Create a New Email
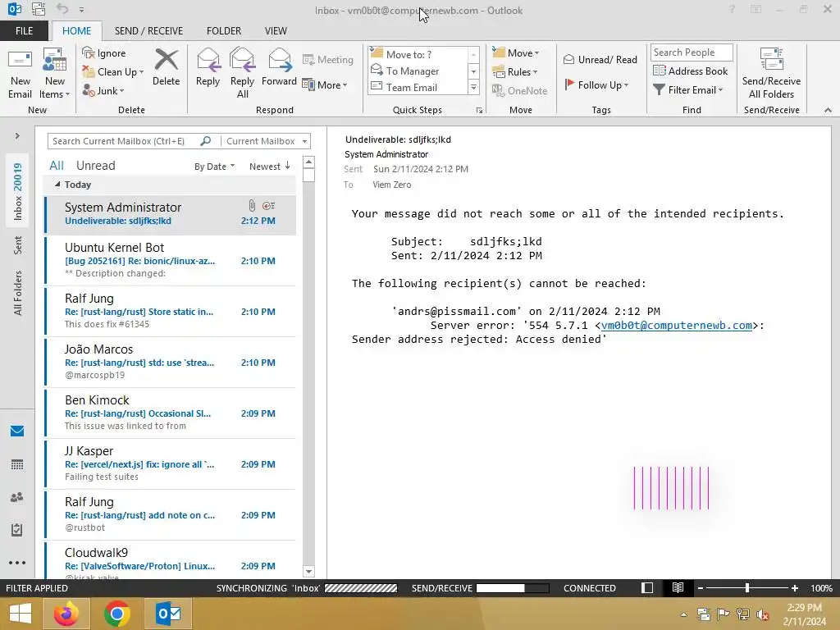Viewport: 840px width, 630px height. tap(21, 73)
